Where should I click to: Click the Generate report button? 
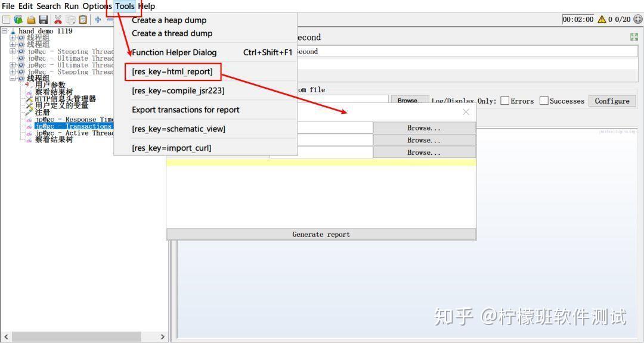pyautogui.click(x=321, y=234)
